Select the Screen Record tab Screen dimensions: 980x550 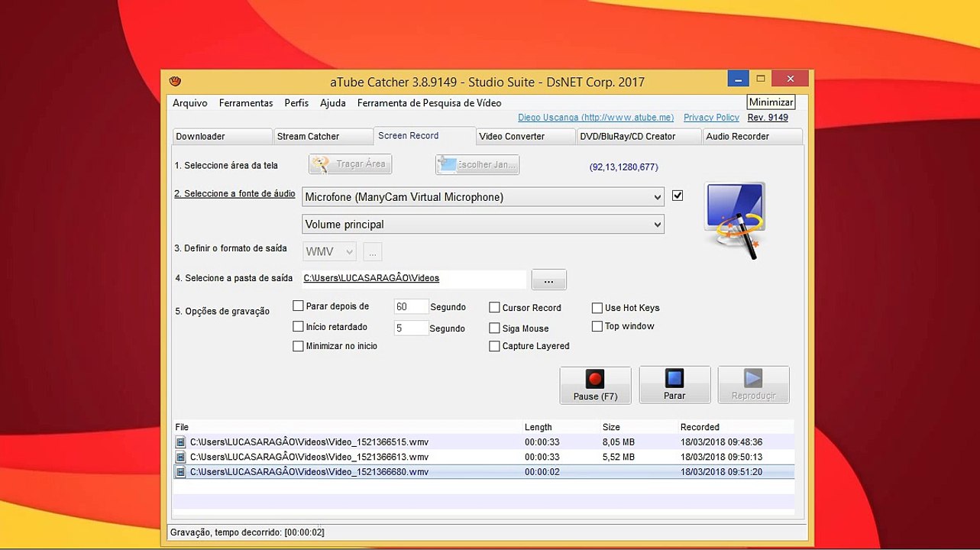pos(425,135)
